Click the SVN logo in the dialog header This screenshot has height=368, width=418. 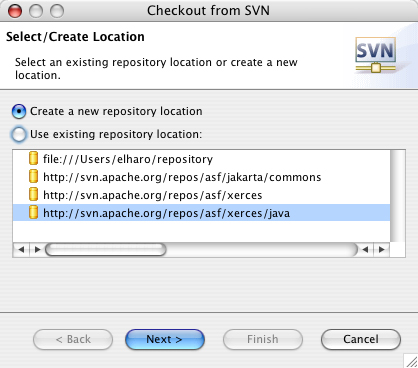point(376,55)
